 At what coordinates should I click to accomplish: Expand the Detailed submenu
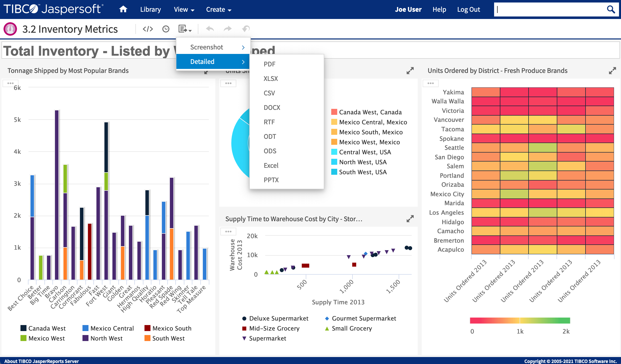(213, 62)
